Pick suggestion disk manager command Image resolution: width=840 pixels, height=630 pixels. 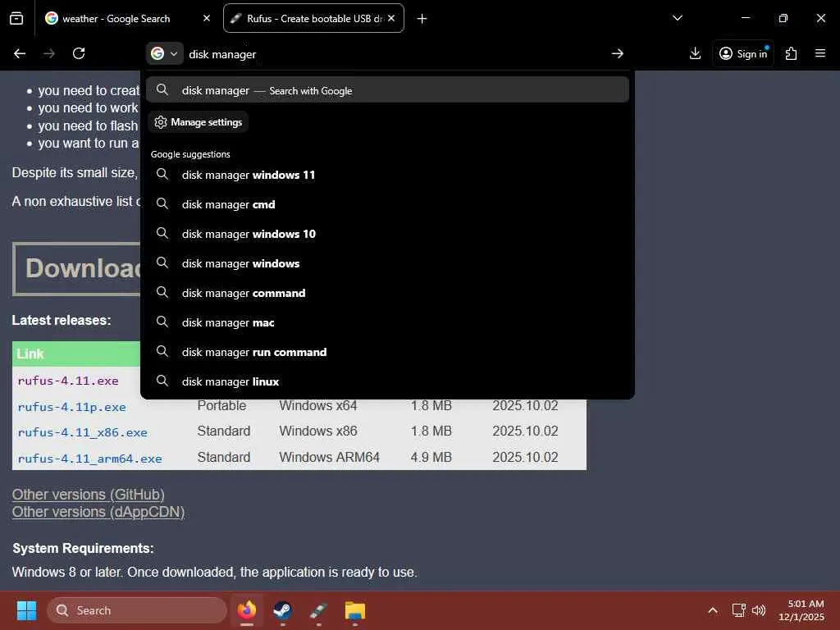[x=387, y=293]
